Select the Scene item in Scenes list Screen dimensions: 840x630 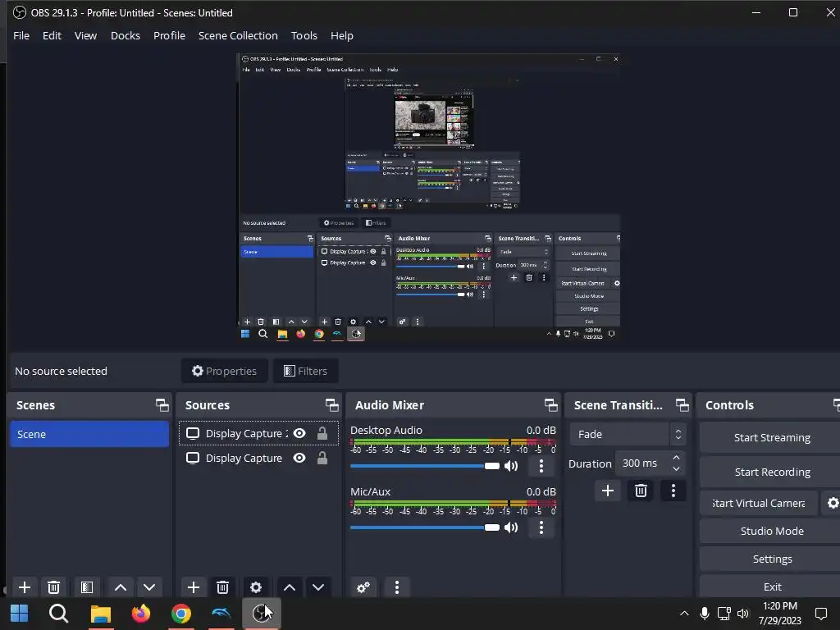89,434
